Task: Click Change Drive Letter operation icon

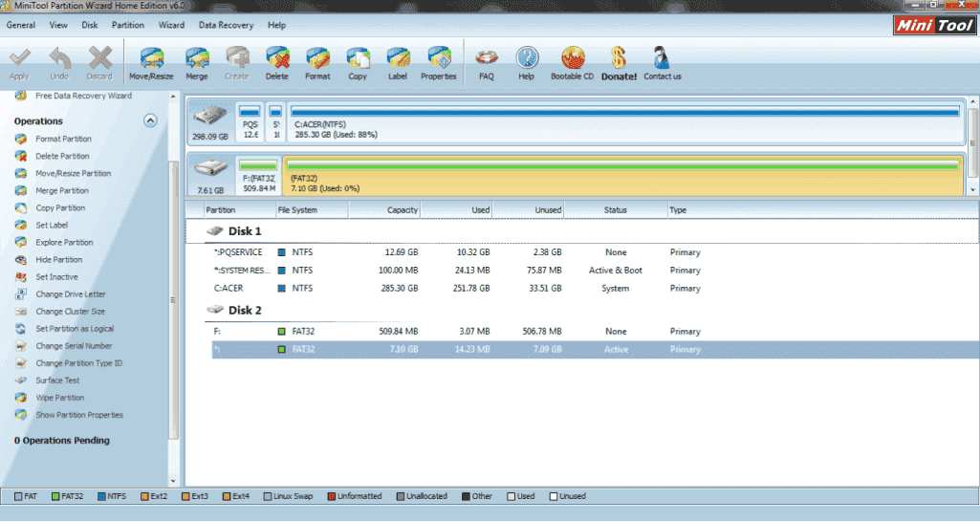Action: click(x=21, y=294)
